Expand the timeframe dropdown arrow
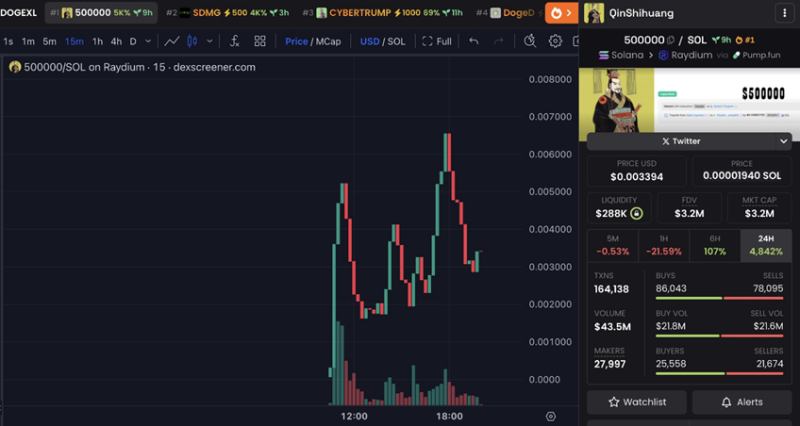 pyautogui.click(x=148, y=41)
